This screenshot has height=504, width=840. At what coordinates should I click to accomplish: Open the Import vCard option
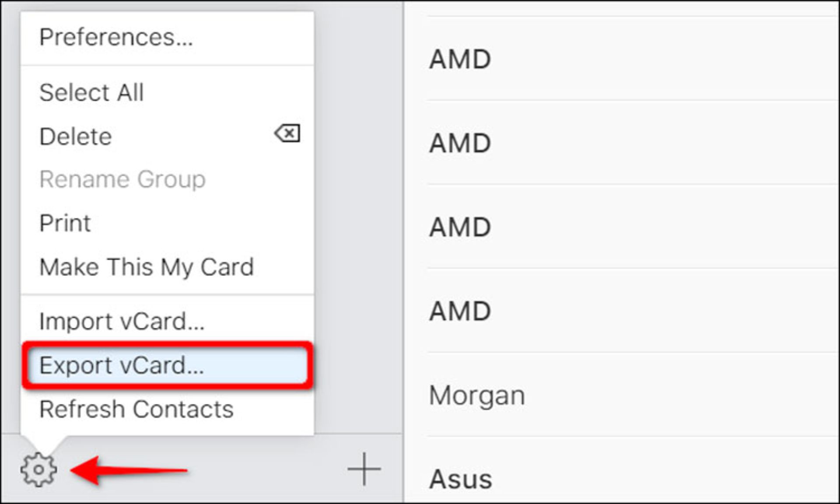[122, 322]
